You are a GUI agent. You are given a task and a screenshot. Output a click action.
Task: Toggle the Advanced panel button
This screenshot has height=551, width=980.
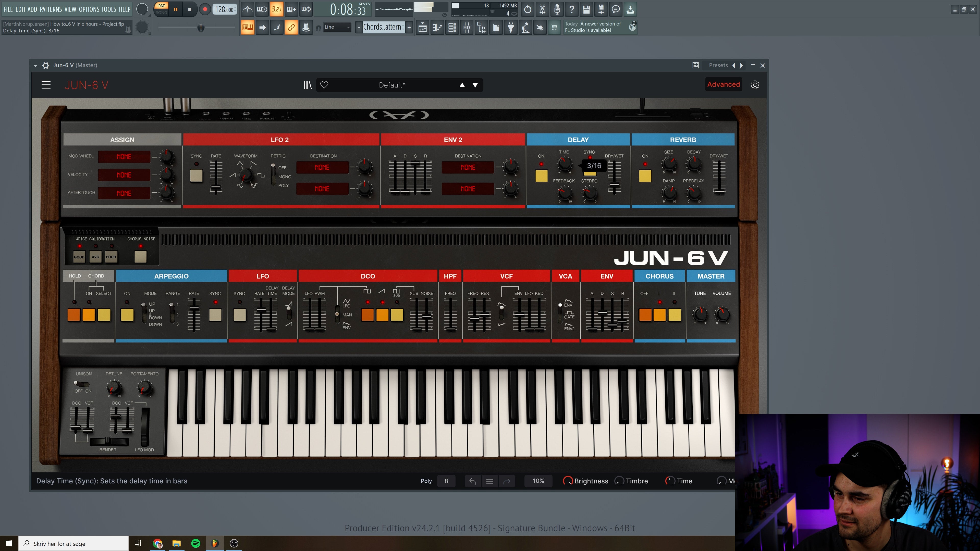point(723,84)
